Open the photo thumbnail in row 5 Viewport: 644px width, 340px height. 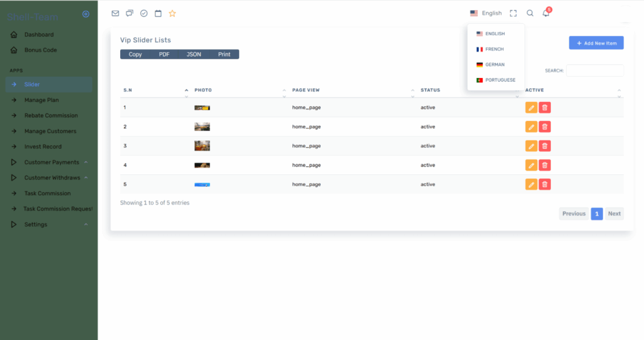point(202,184)
